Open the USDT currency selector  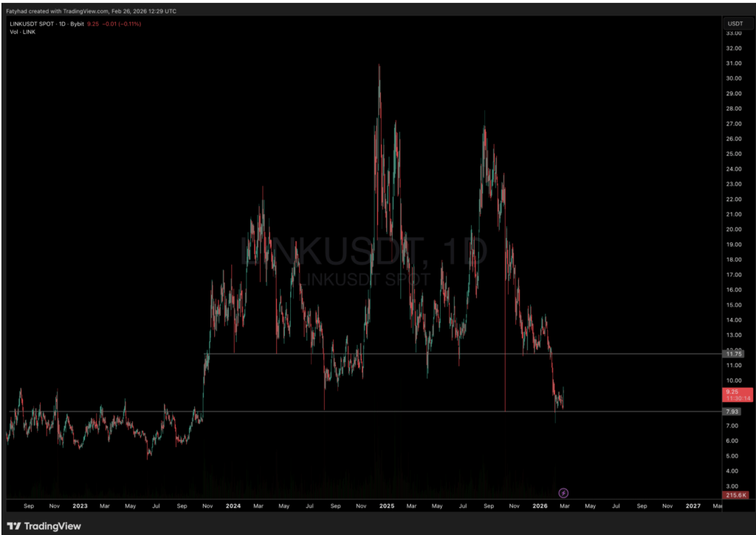click(735, 24)
